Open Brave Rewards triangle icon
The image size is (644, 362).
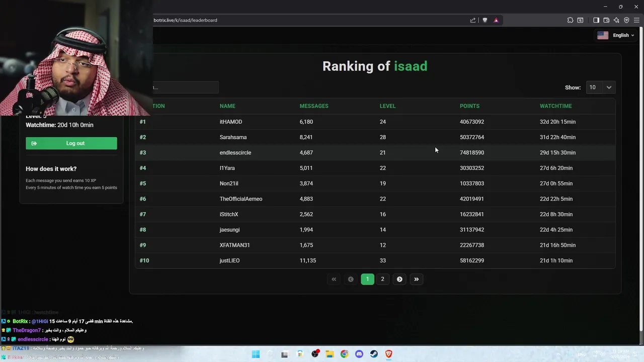(496, 20)
